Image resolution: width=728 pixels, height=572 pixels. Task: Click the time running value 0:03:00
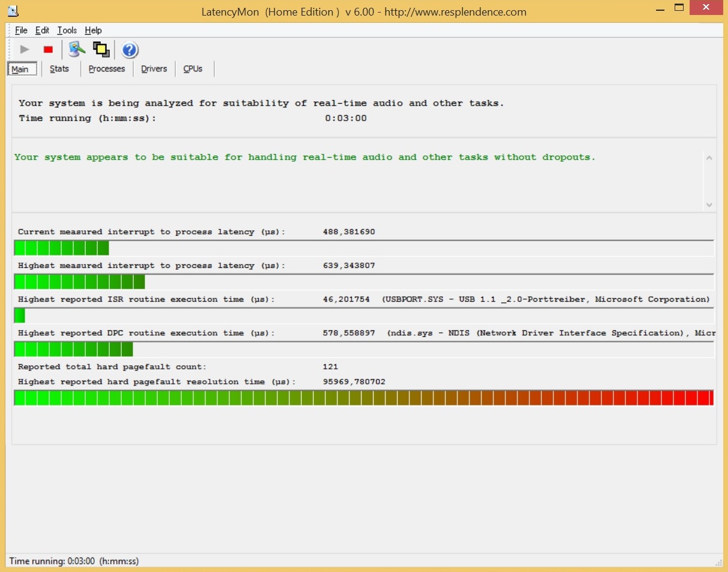[346, 118]
